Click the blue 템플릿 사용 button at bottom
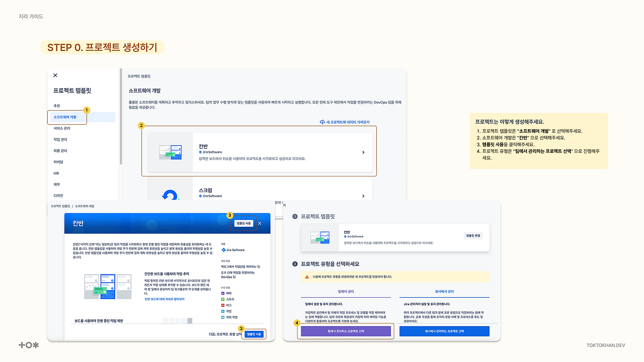 point(254,334)
